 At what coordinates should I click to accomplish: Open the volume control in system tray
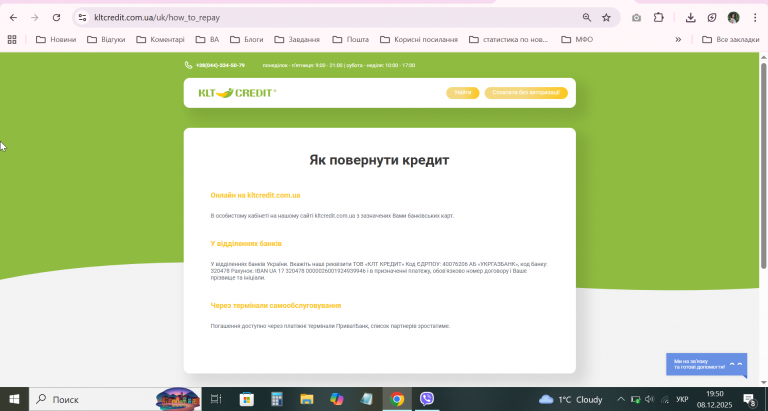pyautogui.click(x=649, y=399)
